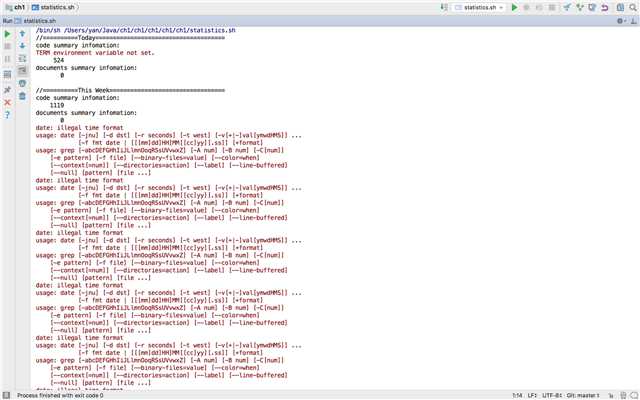Pin the Run tab with the pin icon

click(7, 89)
